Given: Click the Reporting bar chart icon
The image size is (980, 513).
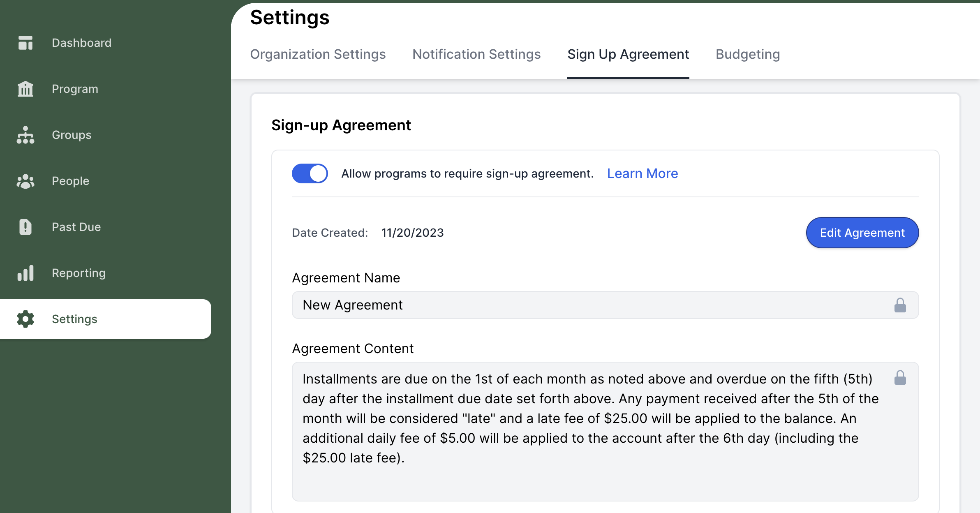Looking at the screenshot, I should [x=25, y=273].
